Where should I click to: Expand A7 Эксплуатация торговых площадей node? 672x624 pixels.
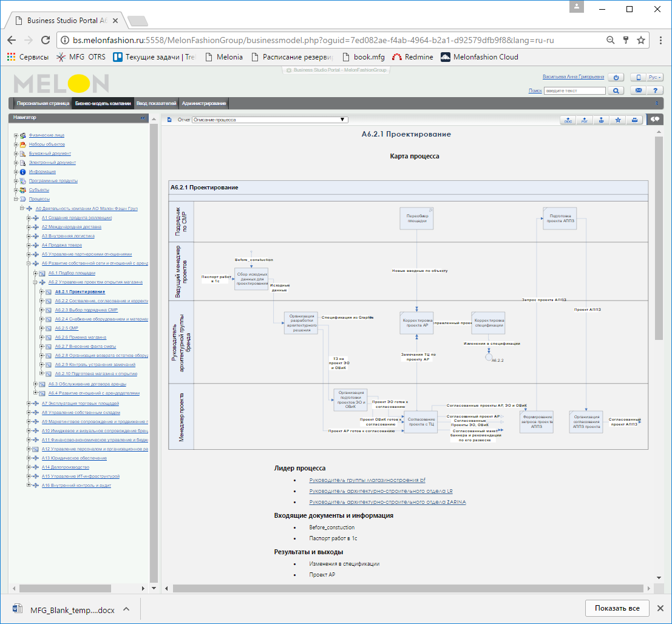pos(29,404)
